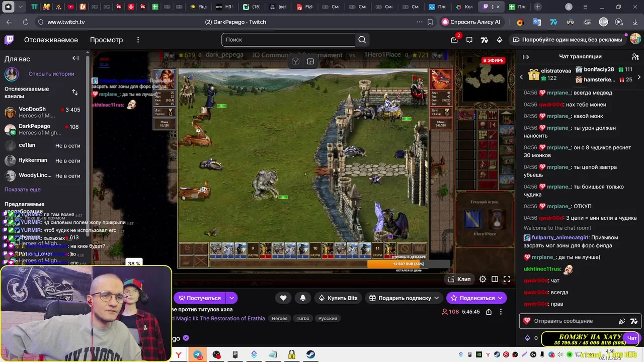Collapse the chat panel arrow

coord(526,57)
